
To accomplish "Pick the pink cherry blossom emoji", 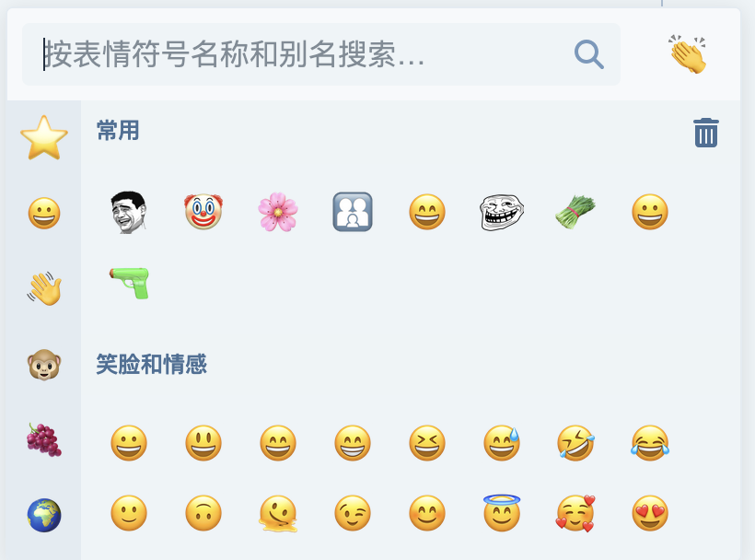I will pos(278,212).
